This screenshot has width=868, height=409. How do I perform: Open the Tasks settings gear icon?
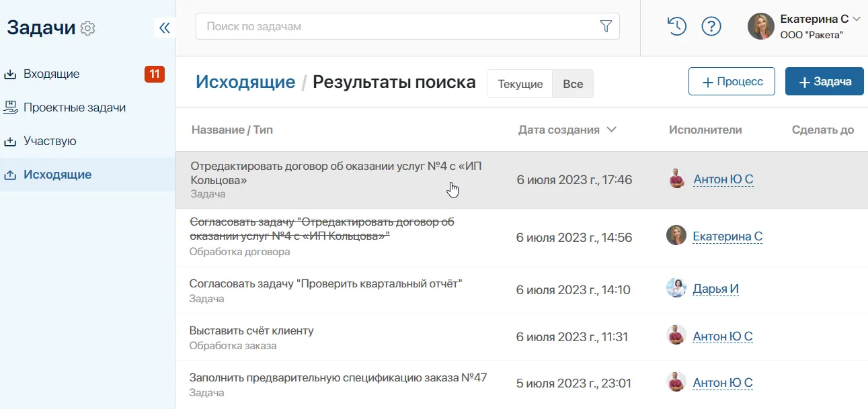88,28
